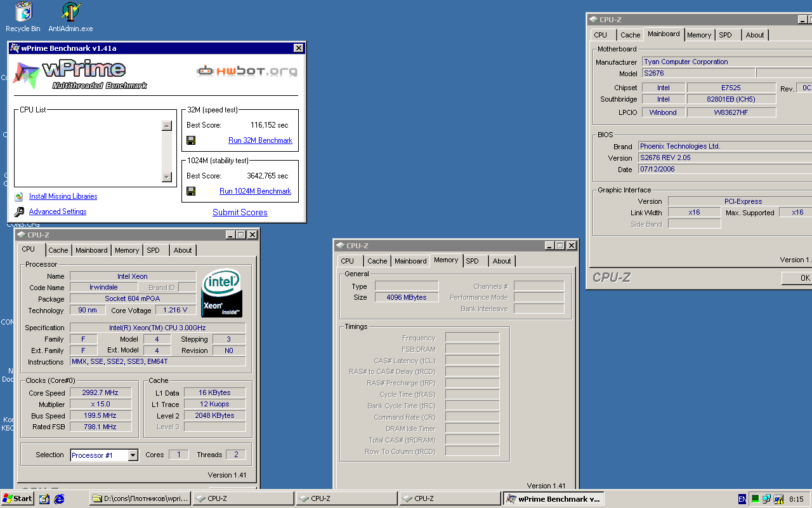Save the 1024M score with floppy icon
The width and height of the screenshot is (812, 508).
pyautogui.click(x=191, y=191)
